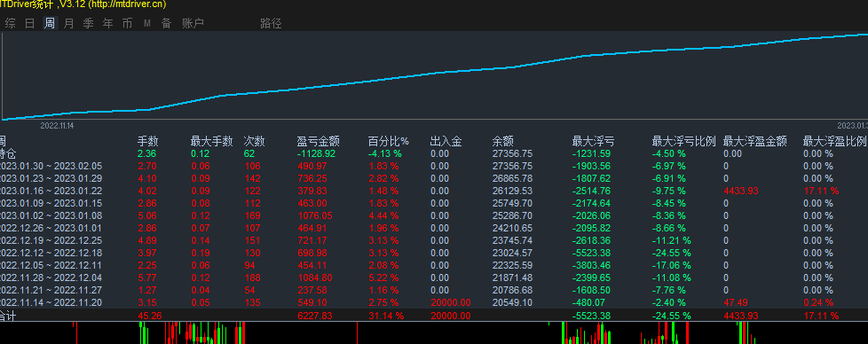Click the 百分比% column header
Viewport: 868px width, 344px height.
click(389, 142)
